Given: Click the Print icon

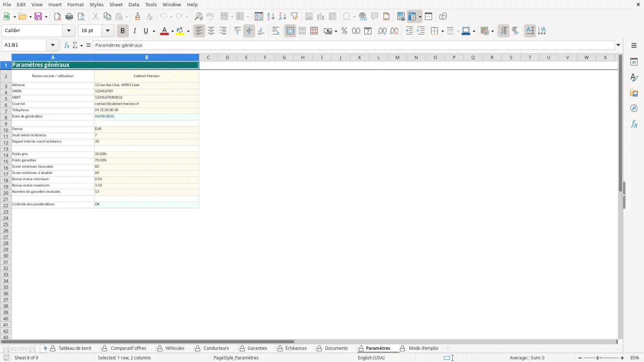Looking at the screenshot, I should tap(69, 16).
